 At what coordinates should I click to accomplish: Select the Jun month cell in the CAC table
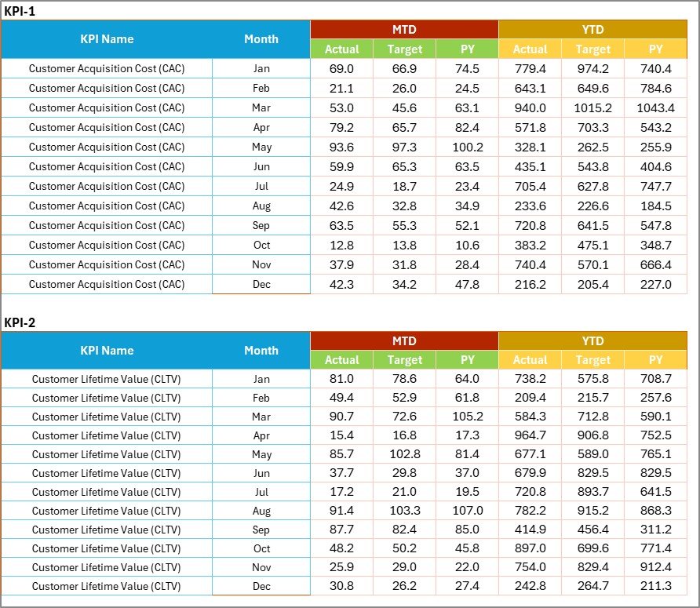click(x=261, y=166)
